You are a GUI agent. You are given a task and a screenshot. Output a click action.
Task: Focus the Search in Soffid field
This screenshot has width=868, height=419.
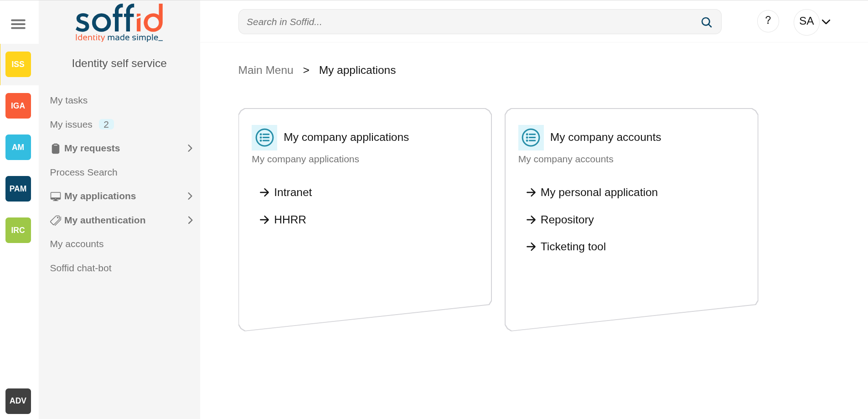(x=470, y=22)
